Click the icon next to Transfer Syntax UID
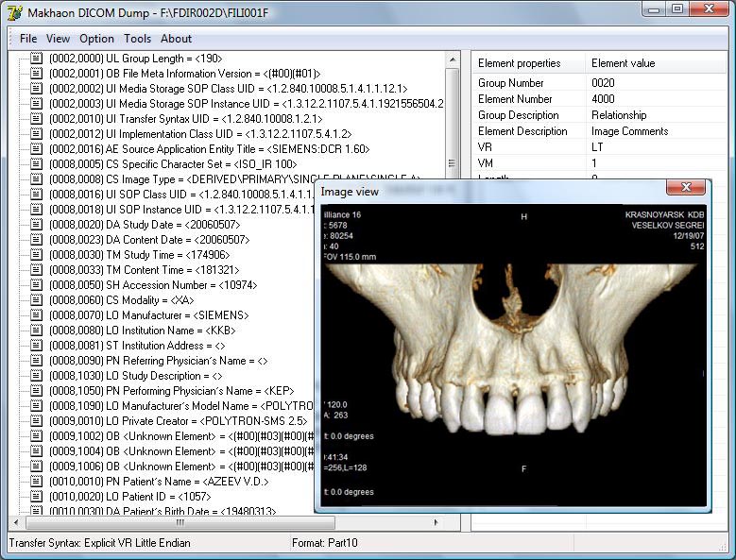The width and height of the screenshot is (736, 560). tap(37, 118)
